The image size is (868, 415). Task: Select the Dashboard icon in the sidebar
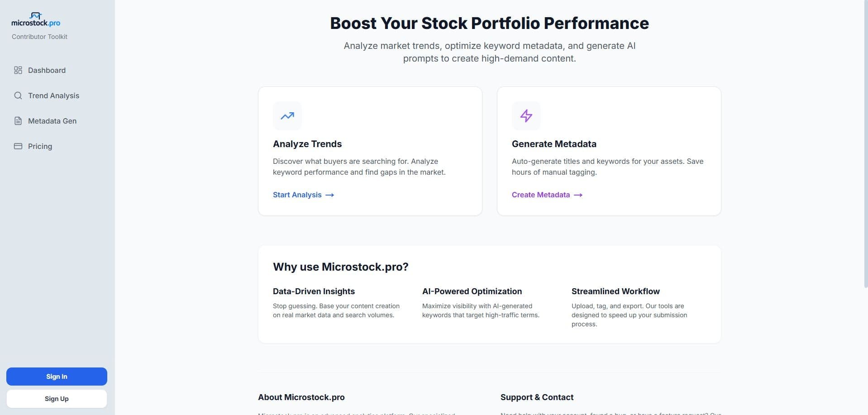coord(18,70)
